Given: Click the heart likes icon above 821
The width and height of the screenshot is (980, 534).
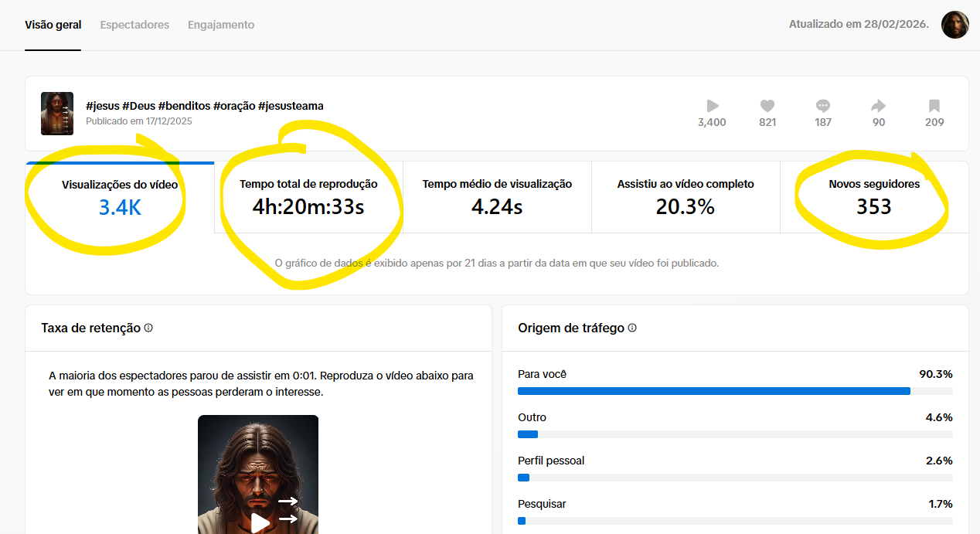Looking at the screenshot, I should click(767, 106).
